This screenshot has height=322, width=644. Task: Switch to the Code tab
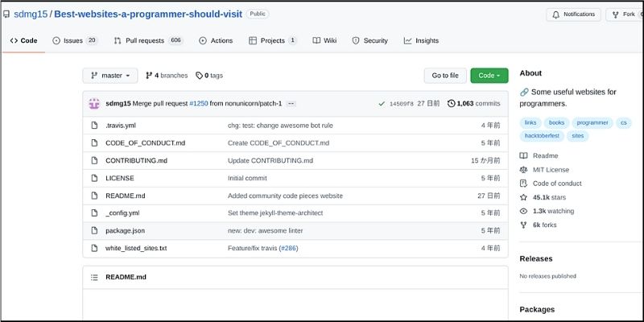pyautogui.click(x=24, y=41)
